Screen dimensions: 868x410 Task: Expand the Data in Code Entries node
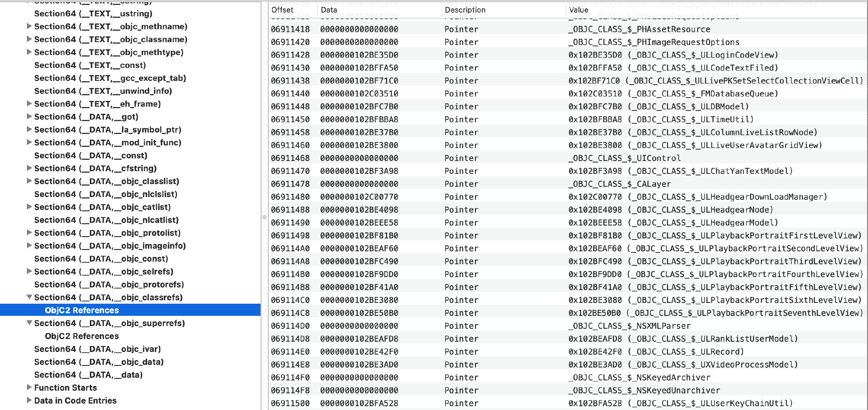click(x=29, y=401)
